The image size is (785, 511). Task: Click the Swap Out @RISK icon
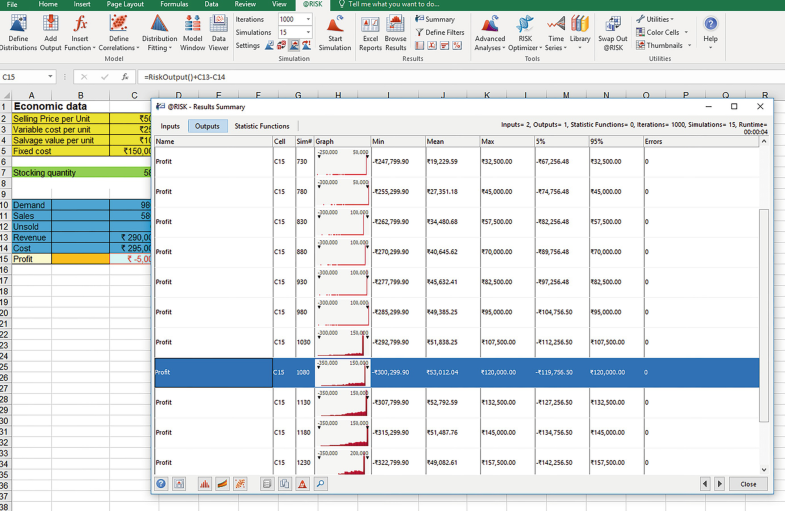pyautogui.click(x=612, y=28)
